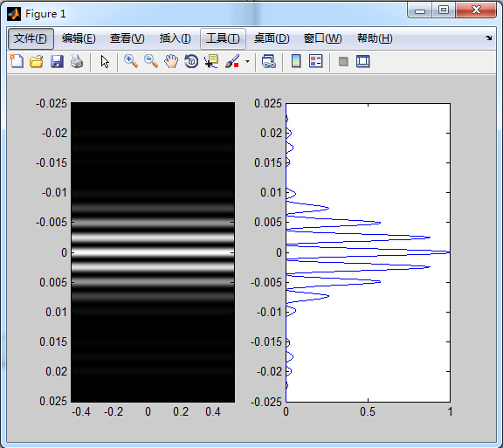
Task: Save the figure using floppy icon
Action: pyautogui.click(x=57, y=61)
